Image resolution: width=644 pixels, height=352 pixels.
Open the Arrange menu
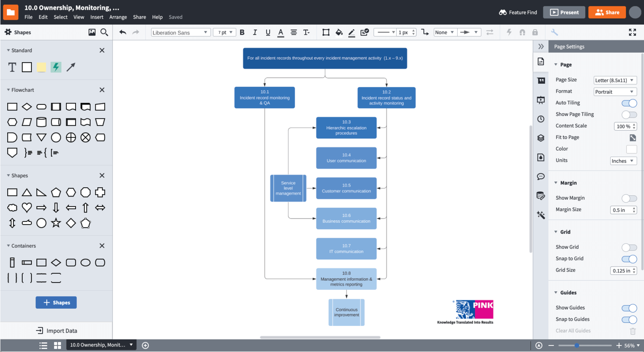pos(118,17)
